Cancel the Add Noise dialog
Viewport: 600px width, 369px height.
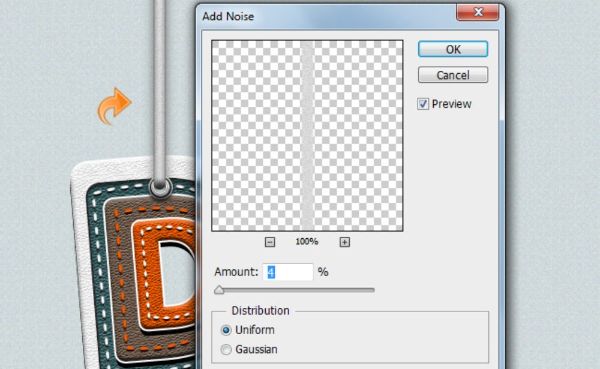(453, 75)
